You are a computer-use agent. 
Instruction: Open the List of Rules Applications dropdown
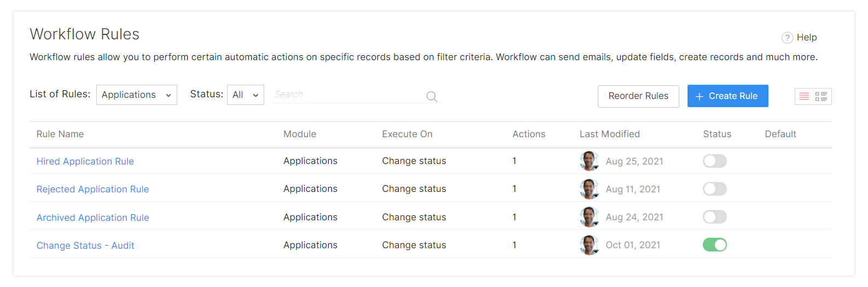point(137,95)
